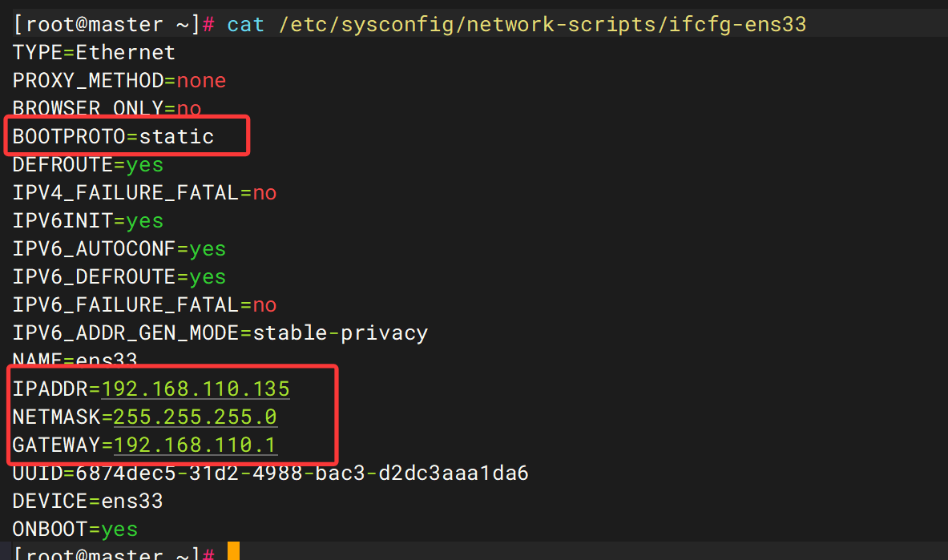Click the green 'yes' after DEFROUTE
This screenshot has height=560, width=948.
coord(144,165)
